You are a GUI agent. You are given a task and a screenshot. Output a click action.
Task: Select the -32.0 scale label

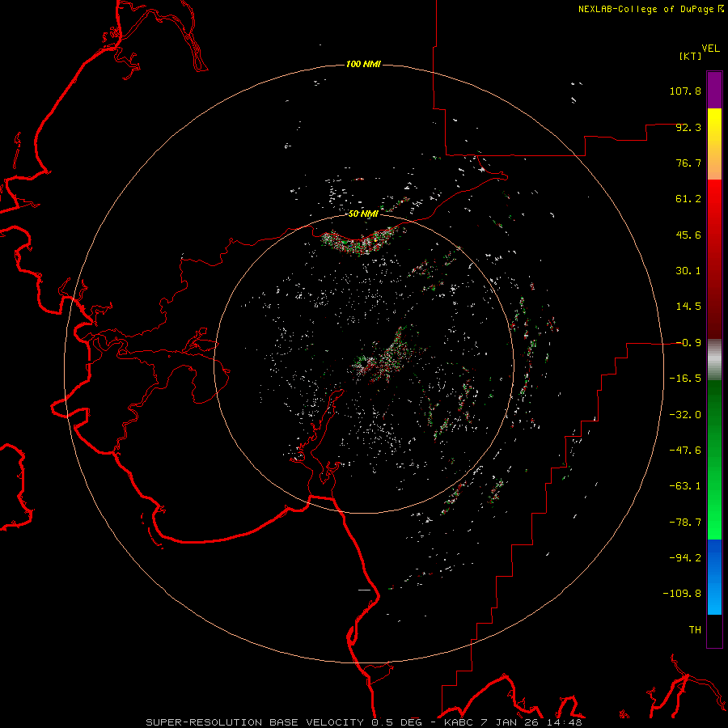(685, 415)
